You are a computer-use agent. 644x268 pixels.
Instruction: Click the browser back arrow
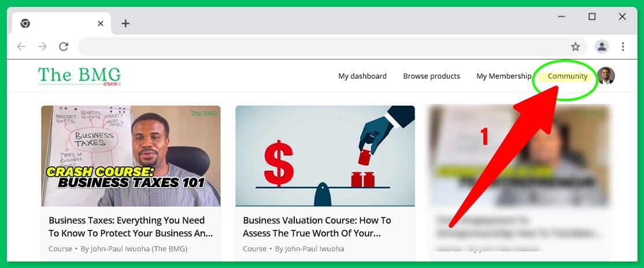pos(21,47)
